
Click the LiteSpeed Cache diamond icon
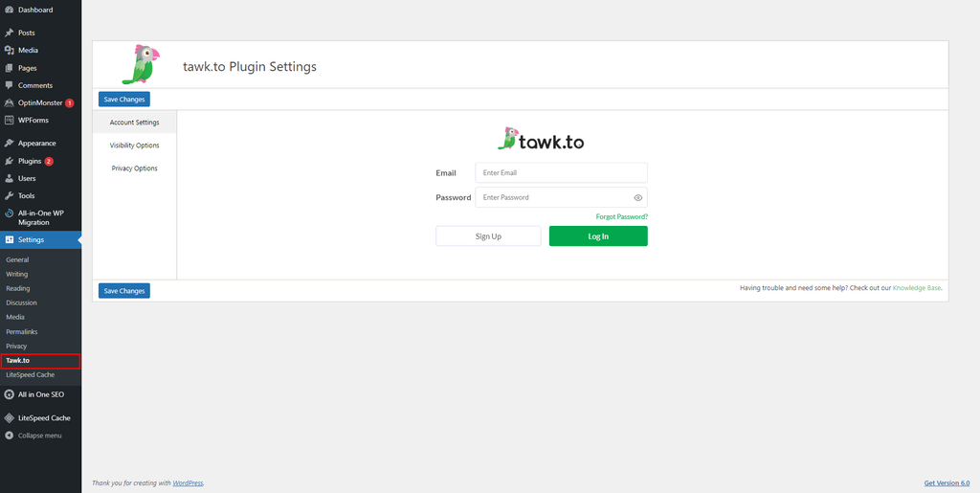pos(10,418)
